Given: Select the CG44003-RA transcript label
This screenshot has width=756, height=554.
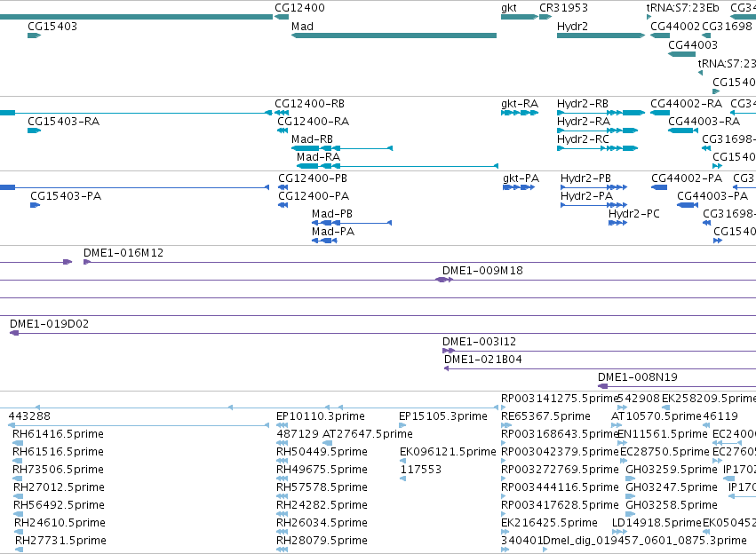Looking at the screenshot, I should (704, 122).
